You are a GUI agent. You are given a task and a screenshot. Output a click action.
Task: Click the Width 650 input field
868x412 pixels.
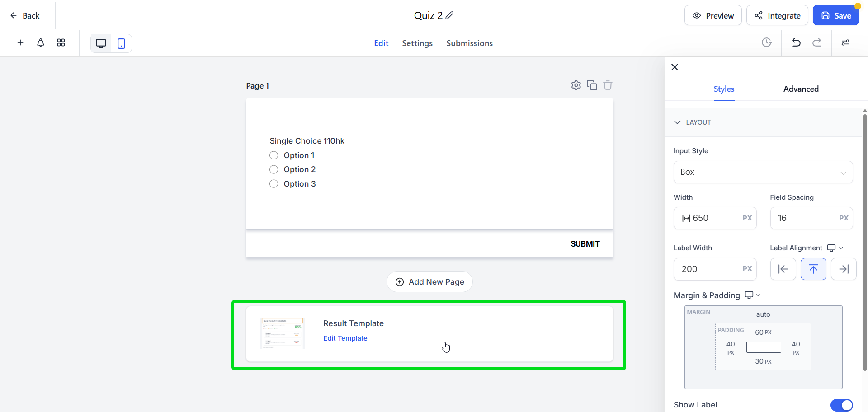pyautogui.click(x=715, y=218)
